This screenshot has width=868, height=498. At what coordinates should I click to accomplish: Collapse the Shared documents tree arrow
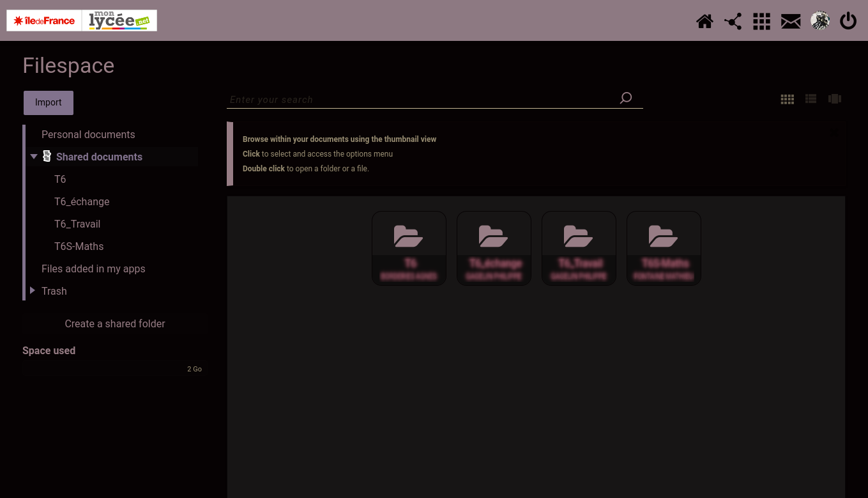tap(34, 157)
